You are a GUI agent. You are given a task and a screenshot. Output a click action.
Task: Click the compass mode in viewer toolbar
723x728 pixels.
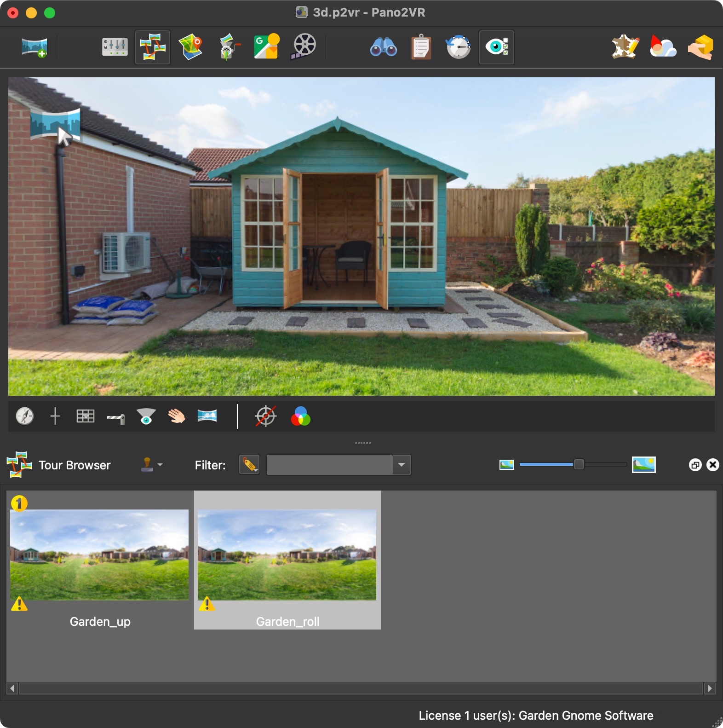coord(25,416)
